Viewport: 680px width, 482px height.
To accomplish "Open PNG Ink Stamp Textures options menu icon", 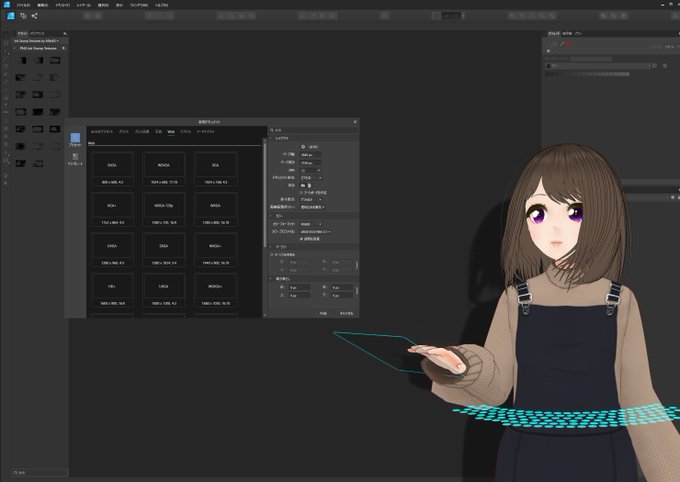I will pos(64,48).
